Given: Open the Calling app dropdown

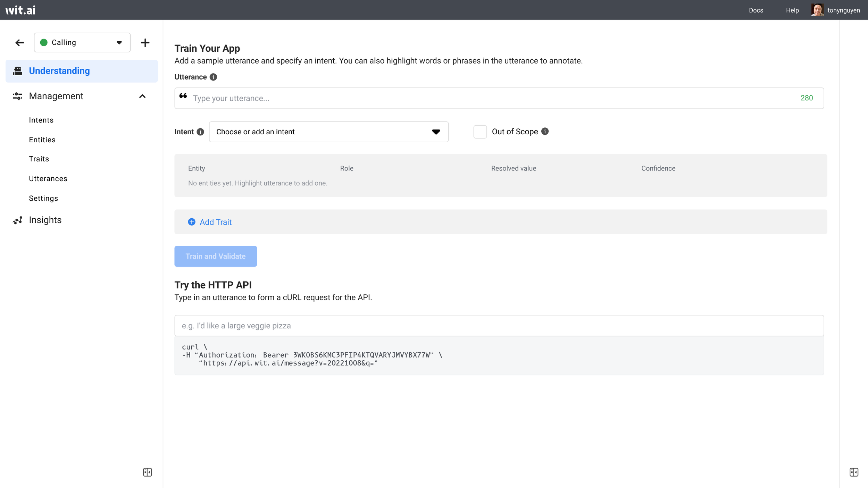Looking at the screenshot, I should 82,43.
